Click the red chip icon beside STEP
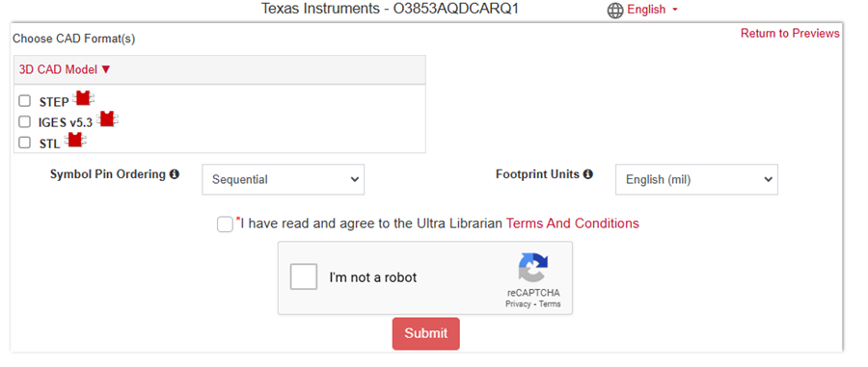 [x=83, y=98]
